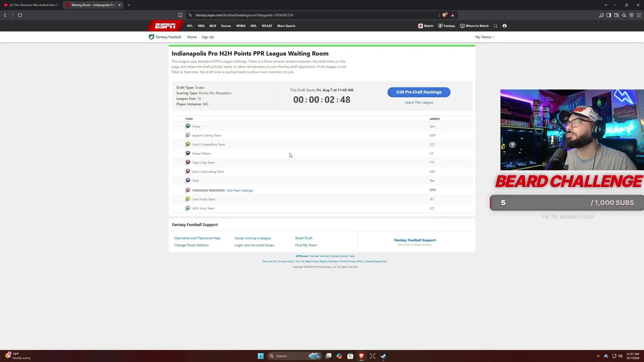Open Brave Shields lion icon in address bar
The width and height of the screenshot is (644, 362).
444,15
